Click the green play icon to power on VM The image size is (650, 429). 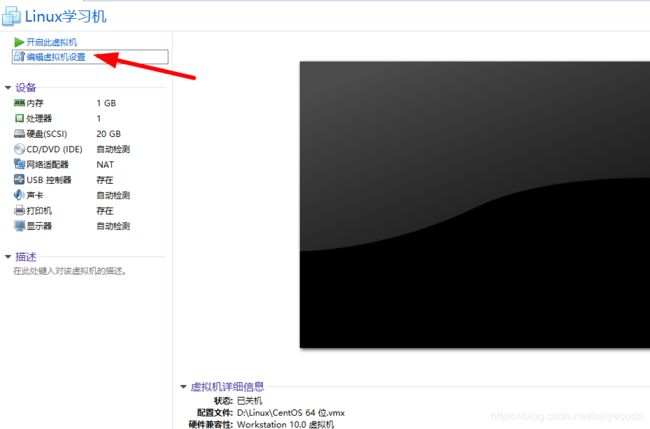click(19, 42)
